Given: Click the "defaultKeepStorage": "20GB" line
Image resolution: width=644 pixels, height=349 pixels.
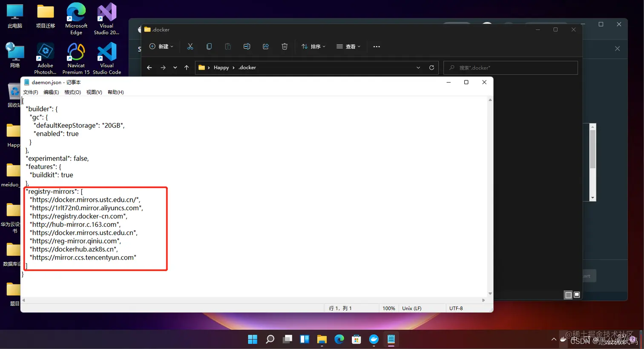Looking at the screenshot, I should (79, 126).
